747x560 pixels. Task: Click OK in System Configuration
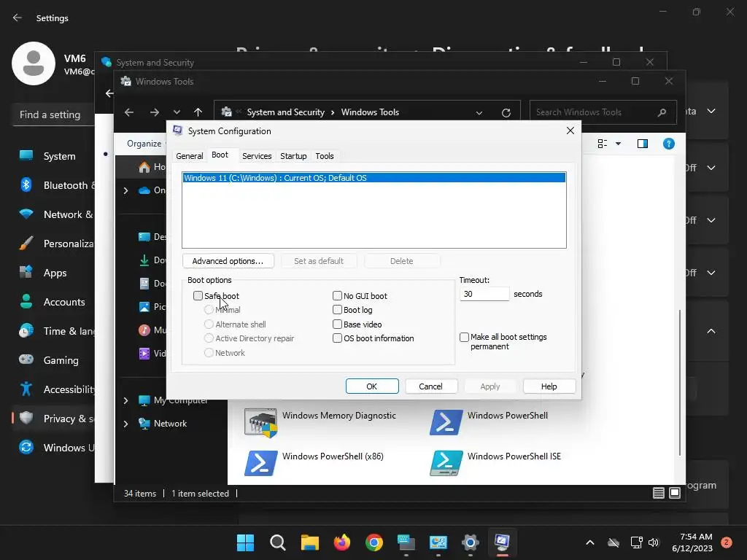click(x=372, y=386)
